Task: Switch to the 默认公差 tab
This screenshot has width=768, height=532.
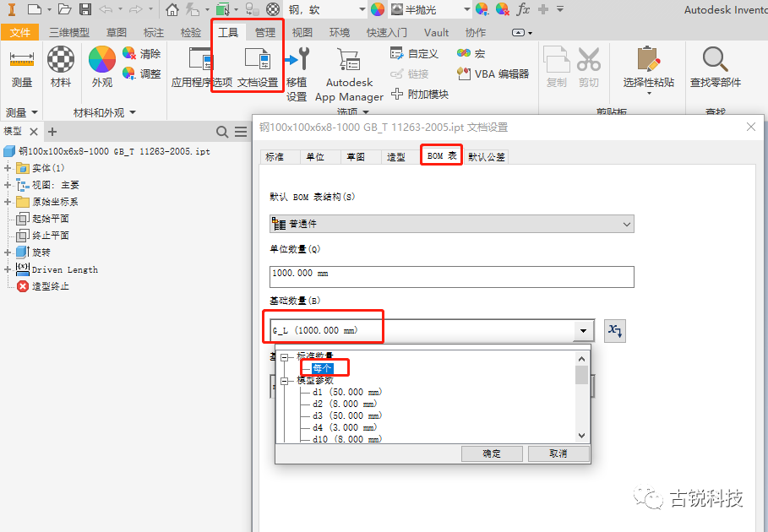Action: [487, 156]
